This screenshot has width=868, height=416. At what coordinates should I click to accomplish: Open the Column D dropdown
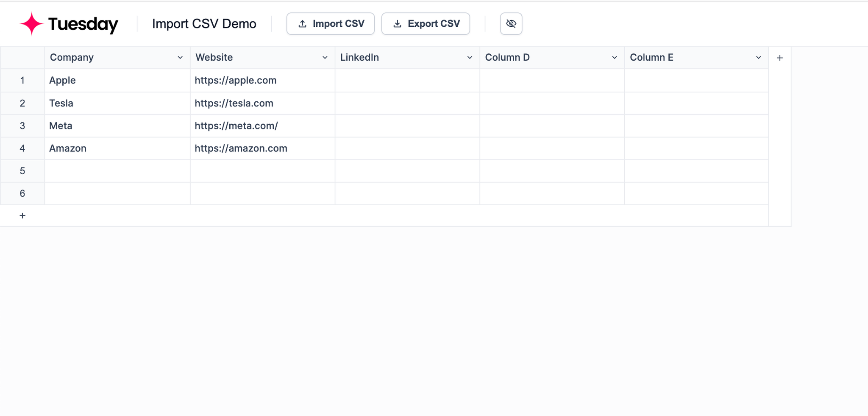(x=615, y=58)
